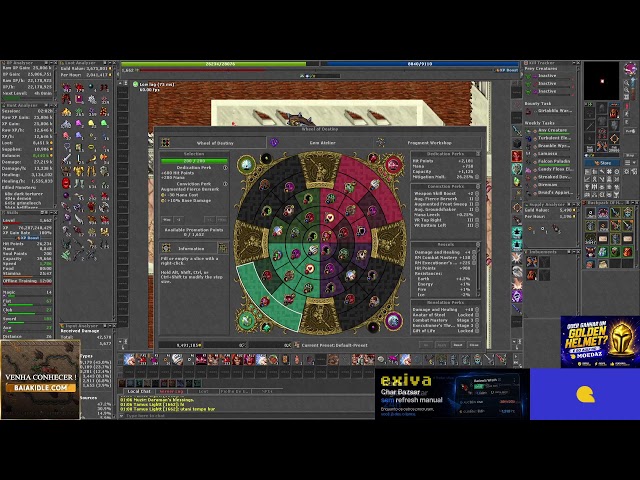640x480 pixels.
Task: Switch to the Server Log chat tab
Action: point(171,391)
